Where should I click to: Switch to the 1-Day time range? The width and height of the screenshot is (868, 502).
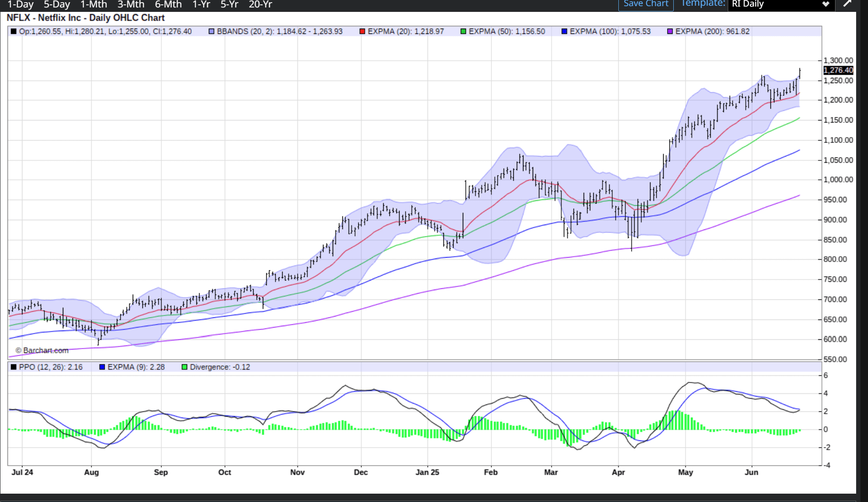(x=20, y=4)
